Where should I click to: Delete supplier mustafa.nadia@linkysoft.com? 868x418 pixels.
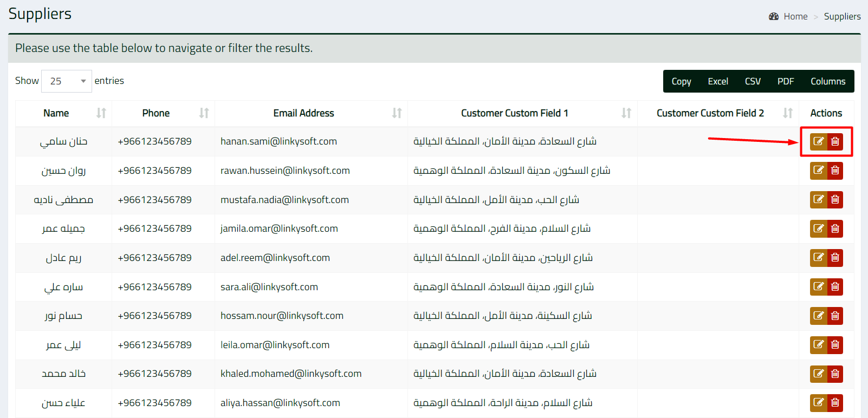[x=835, y=199]
